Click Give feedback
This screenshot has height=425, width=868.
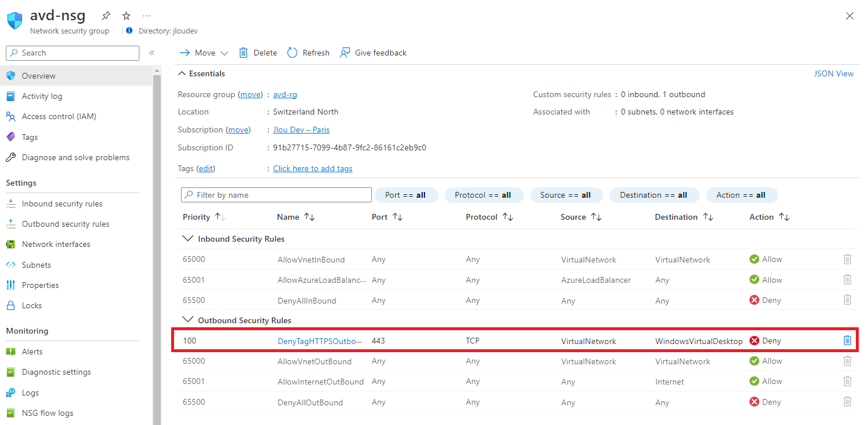(x=373, y=53)
